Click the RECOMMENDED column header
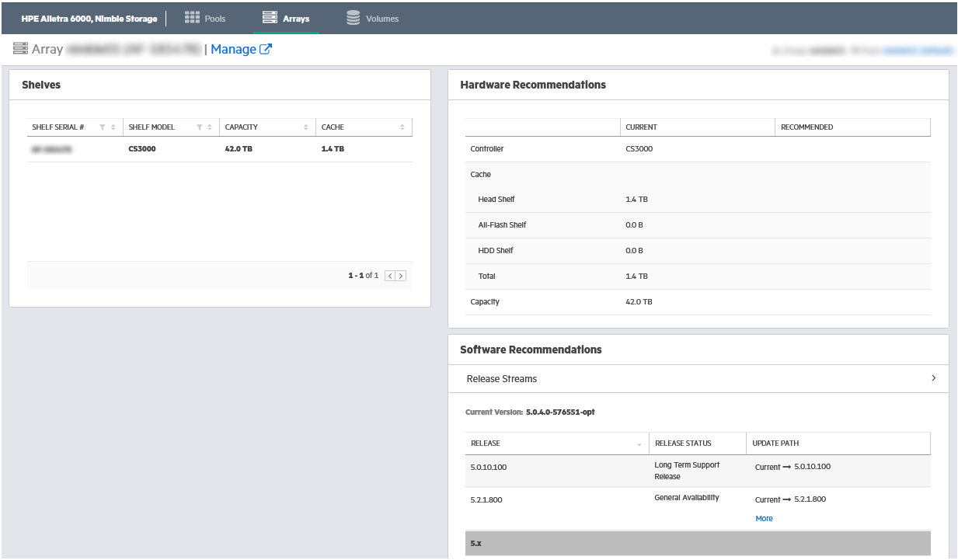This screenshot has width=958, height=560. (806, 127)
